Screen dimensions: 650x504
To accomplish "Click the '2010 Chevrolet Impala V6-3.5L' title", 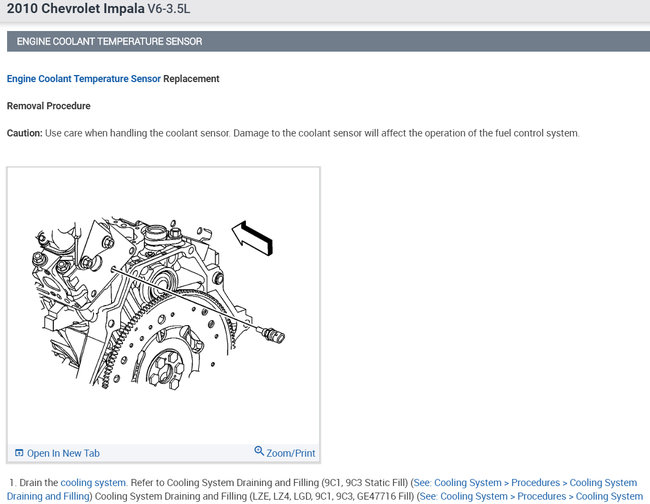I will (99, 8).
